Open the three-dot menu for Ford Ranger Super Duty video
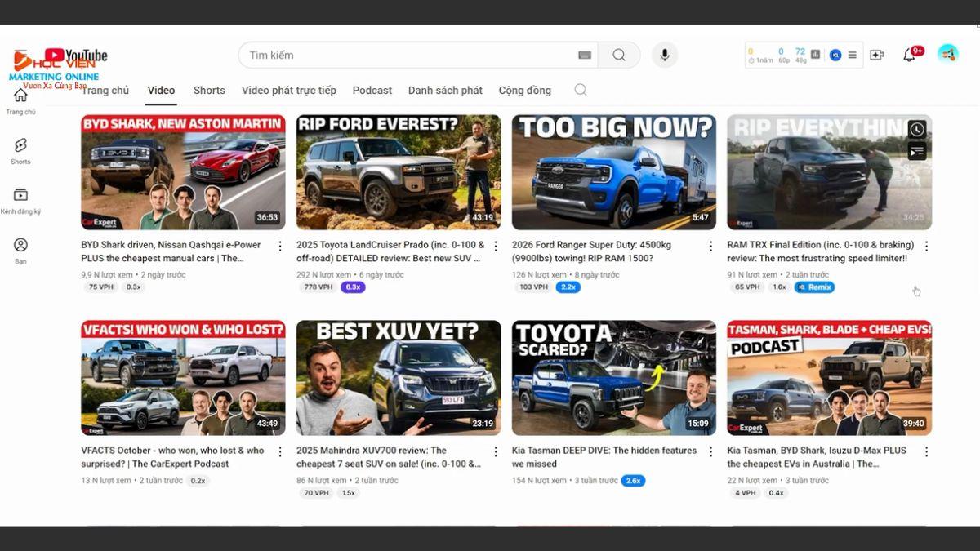The image size is (980, 551). click(x=710, y=246)
